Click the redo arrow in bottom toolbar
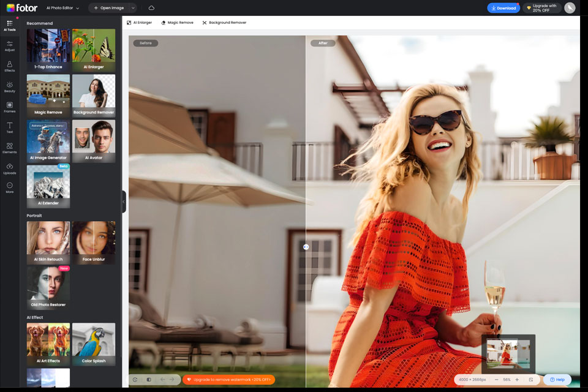588x392 pixels. pos(171,380)
